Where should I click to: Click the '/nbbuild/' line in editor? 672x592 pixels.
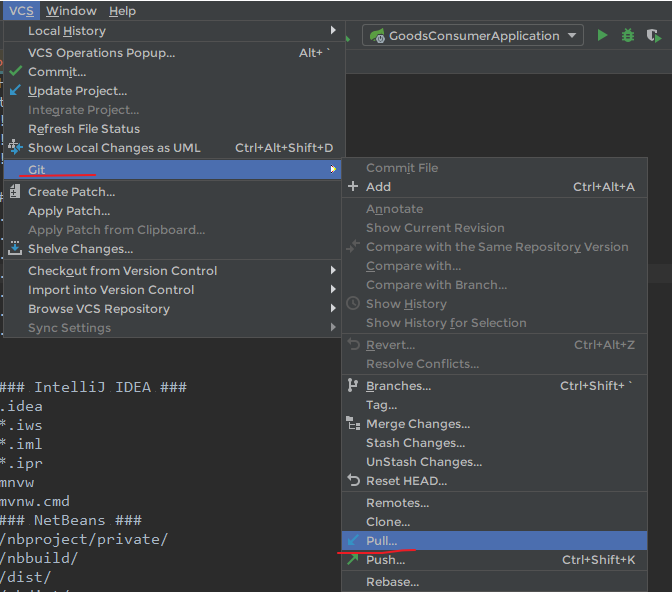(39, 558)
